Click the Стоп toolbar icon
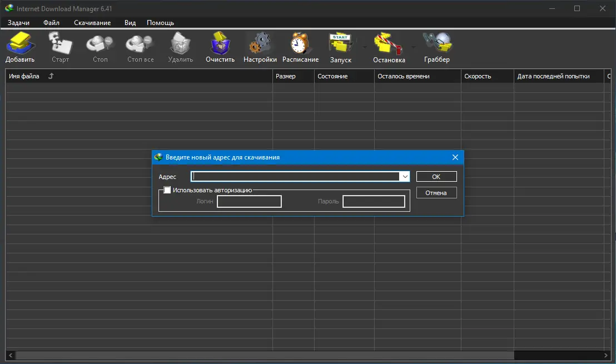Screen dimensions: 616x364 pyautogui.click(x=100, y=46)
